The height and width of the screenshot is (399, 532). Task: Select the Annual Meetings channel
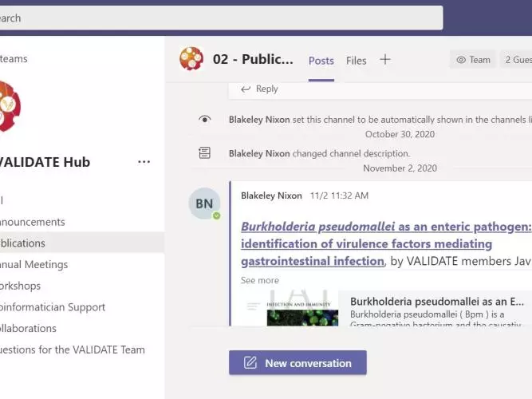pyautogui.click(x=34, y=264)
